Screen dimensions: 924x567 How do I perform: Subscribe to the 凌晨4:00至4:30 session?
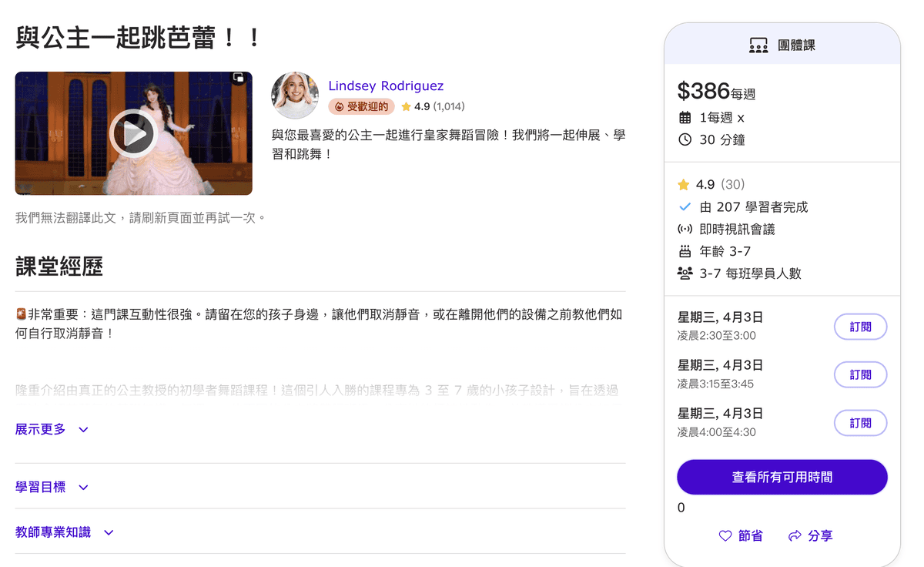(x=860, y=423)
